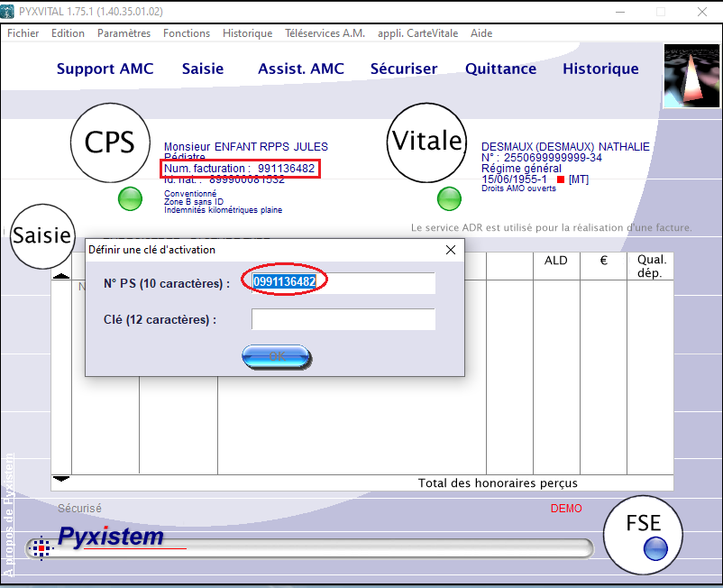
Task: Click the FSE circle button
Action: point(643,535)
